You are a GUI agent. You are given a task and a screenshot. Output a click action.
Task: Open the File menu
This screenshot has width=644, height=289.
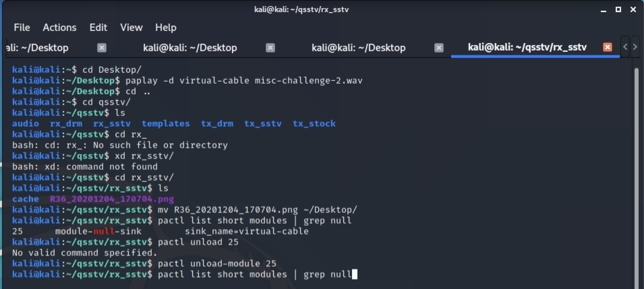click(22, 27)
